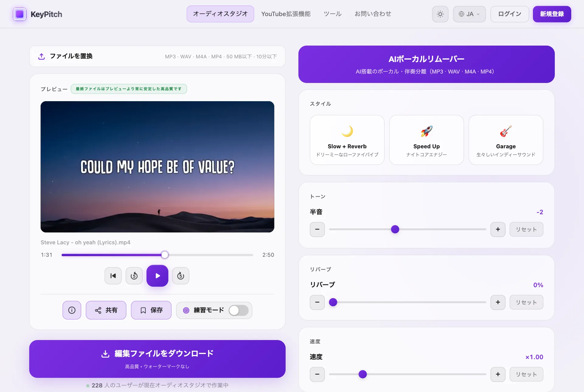The height and width of the screenshot is (392, 584).
Task: Reset the 速度 value
Action: click(x=527, y=374)
